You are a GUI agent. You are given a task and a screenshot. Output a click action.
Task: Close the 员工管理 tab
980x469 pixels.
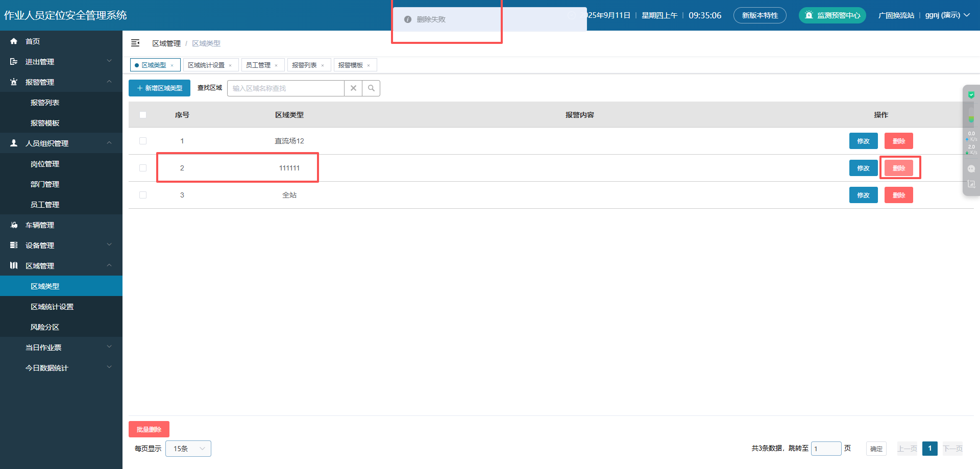(x=276, y=65)
